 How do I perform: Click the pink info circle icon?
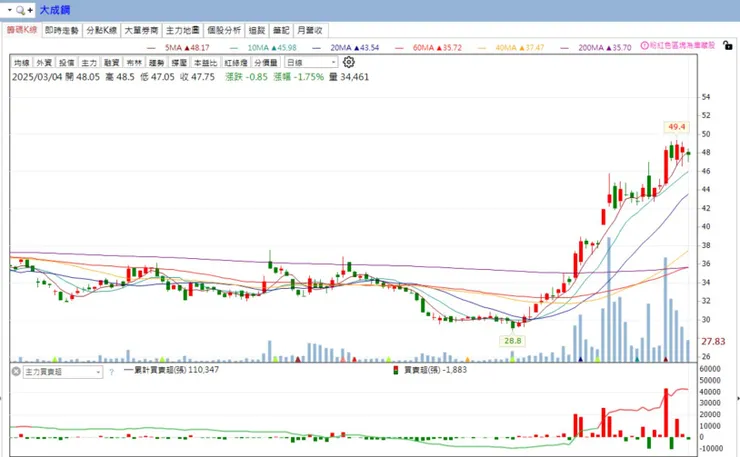pyautogui.click(x=644, y=45)
